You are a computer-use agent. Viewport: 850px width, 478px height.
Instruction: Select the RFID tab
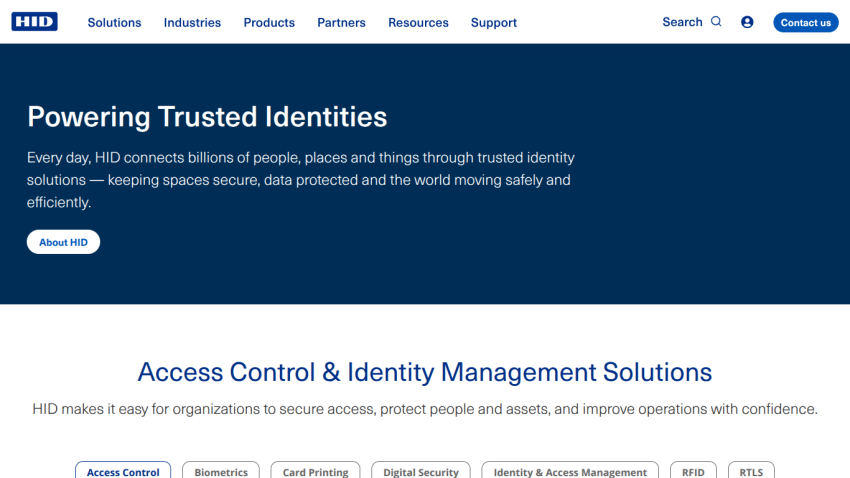pos(693,470)
